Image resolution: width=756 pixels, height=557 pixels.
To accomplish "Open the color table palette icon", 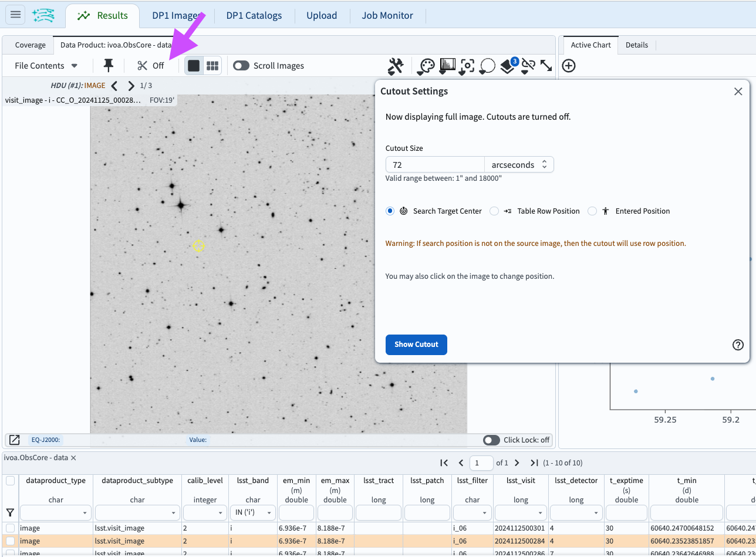I will pyautogui.click(x=426, y=66).
